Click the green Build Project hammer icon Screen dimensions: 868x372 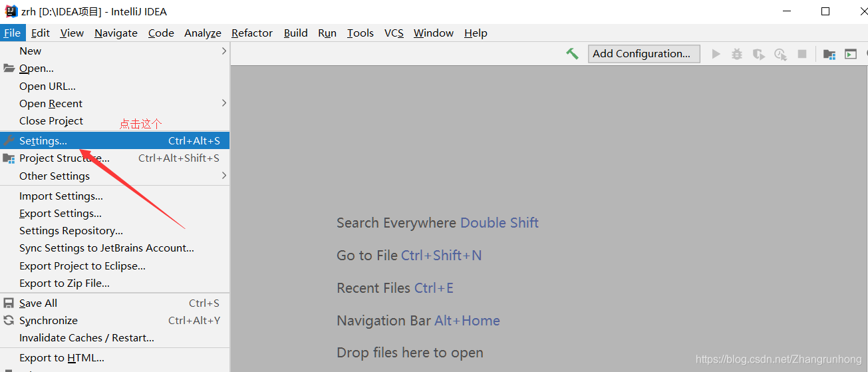(x=572, y=54)
